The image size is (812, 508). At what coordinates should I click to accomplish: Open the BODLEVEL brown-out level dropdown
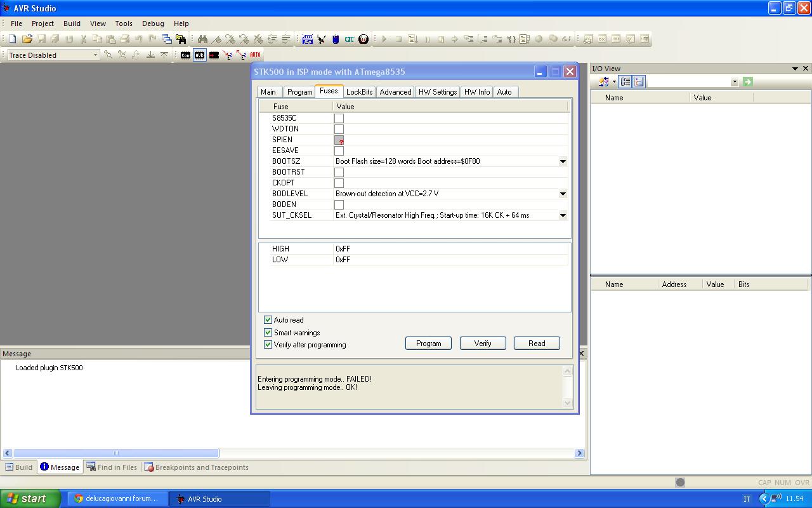click(x=562, y=194)
